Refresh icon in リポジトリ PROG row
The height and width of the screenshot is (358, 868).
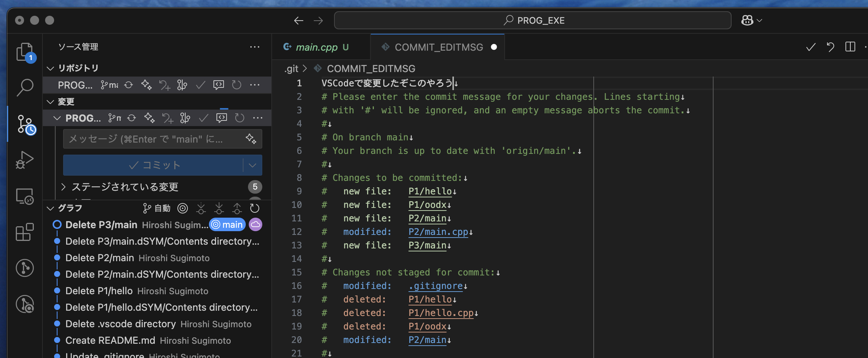pos(237,85)
